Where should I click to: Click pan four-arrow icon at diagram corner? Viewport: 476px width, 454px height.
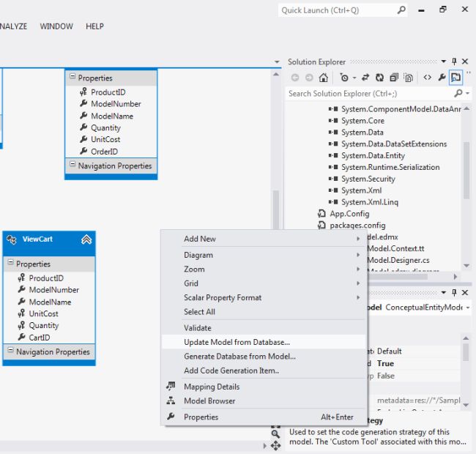[275, 446]
